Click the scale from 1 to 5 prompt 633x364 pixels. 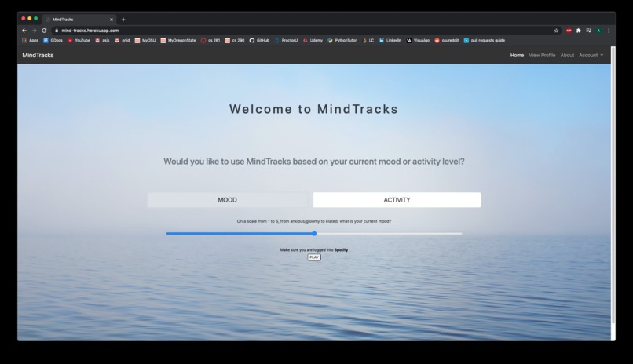coord(313,221)
